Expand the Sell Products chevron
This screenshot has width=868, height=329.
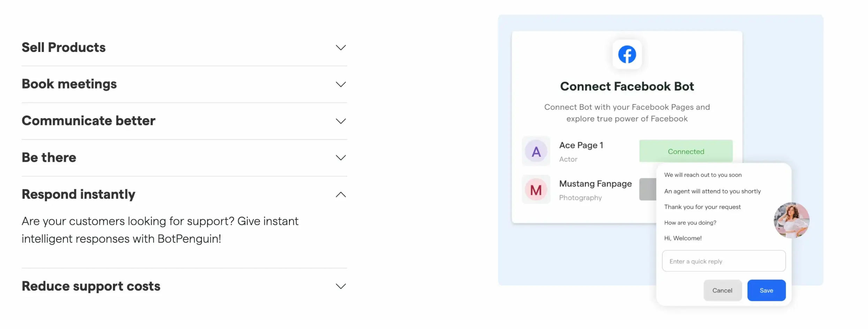coord(341,47)
